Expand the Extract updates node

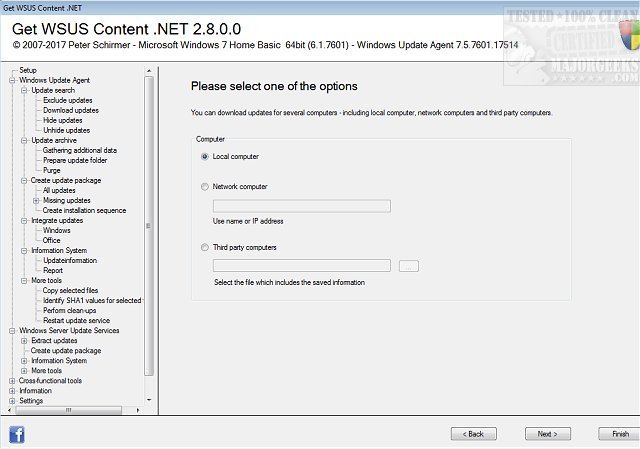24,341
